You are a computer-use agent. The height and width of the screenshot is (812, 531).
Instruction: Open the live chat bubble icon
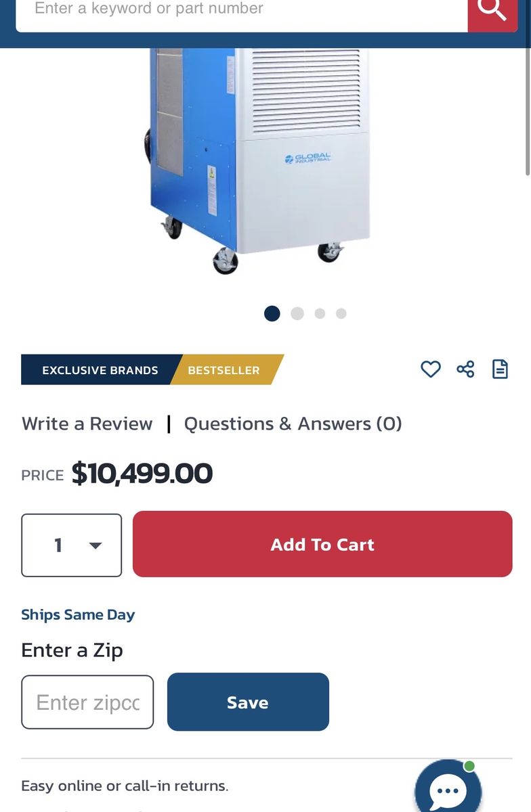[x=448, y=789]
